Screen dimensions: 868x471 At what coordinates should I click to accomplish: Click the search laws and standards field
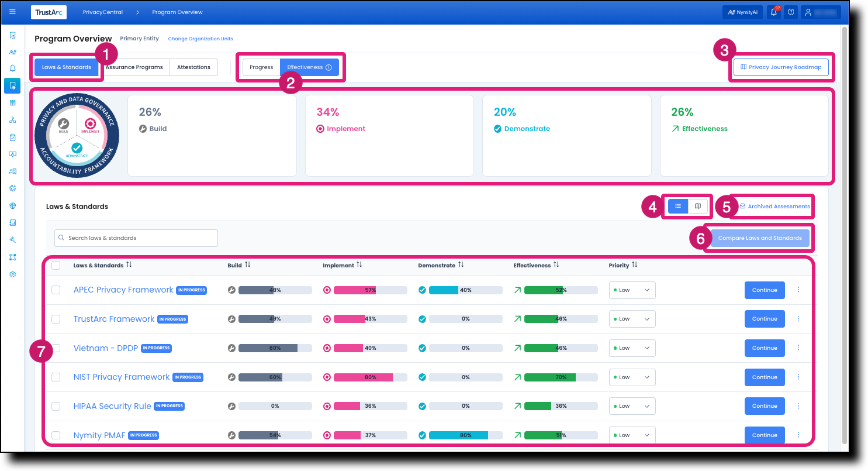tap(136, 238)
